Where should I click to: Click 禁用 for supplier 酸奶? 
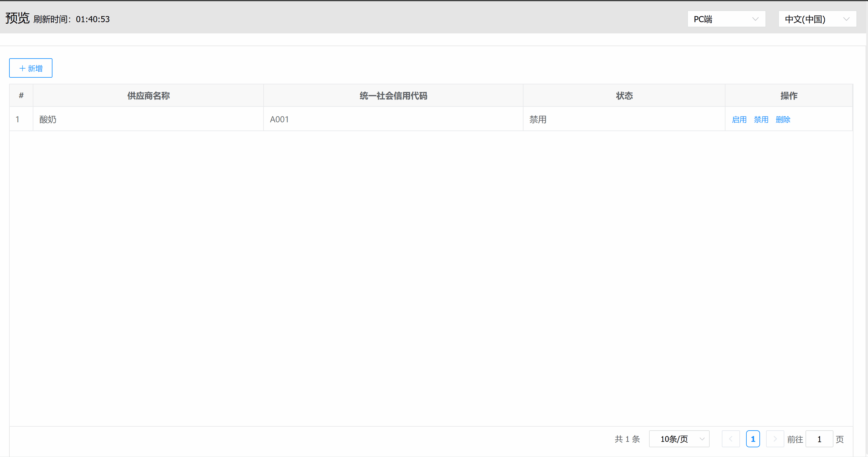coord(761,119)
